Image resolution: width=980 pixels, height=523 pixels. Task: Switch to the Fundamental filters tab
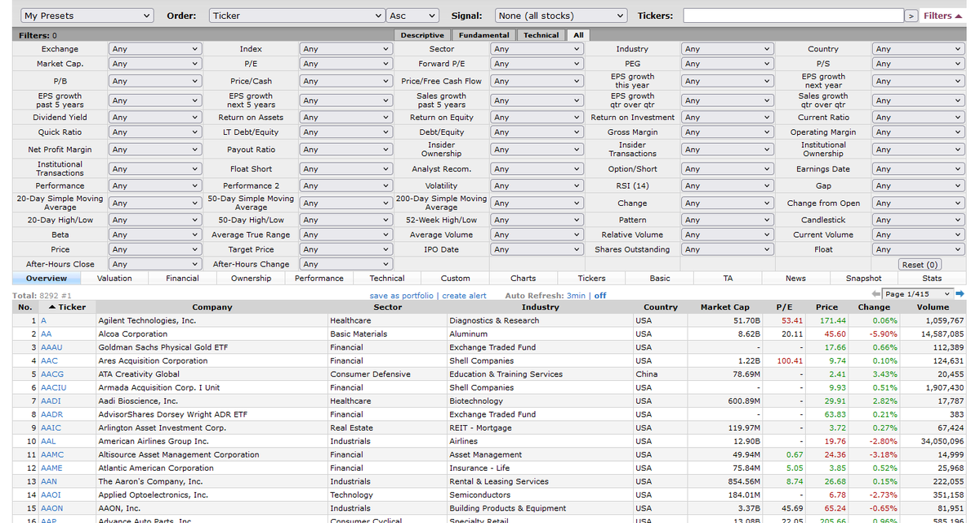(x=484, y=35)
